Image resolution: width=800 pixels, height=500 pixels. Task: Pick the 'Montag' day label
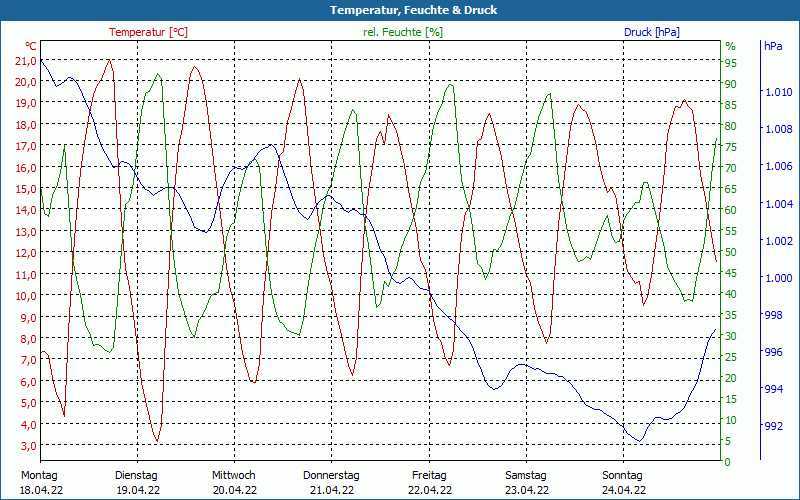tap(39, 475)
